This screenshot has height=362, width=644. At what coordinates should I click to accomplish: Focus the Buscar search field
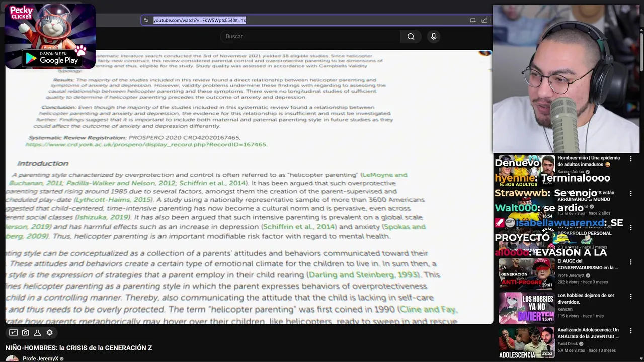click(x=310, y=36)
